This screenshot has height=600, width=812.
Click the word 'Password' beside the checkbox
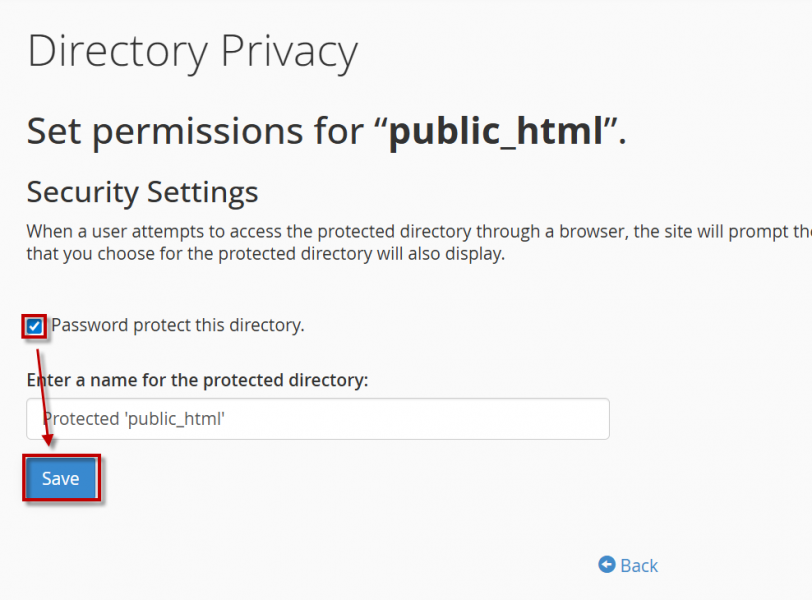click(90, 325)
